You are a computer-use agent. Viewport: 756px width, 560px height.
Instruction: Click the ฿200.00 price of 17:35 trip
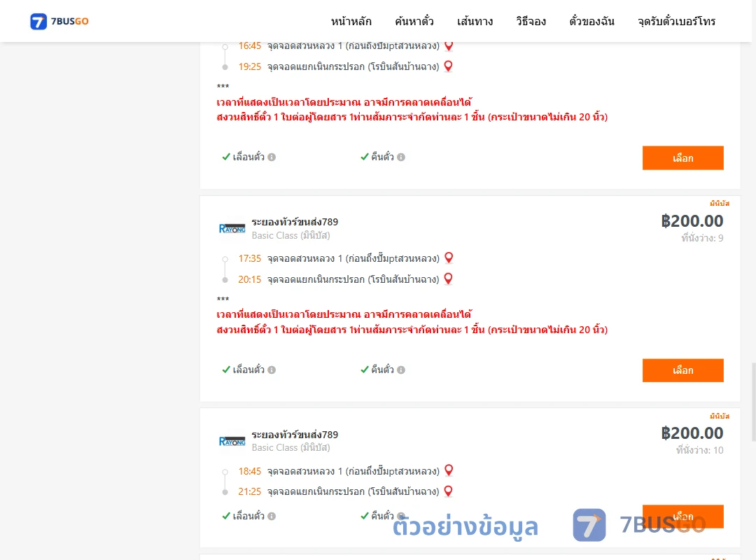coord(692,221)
